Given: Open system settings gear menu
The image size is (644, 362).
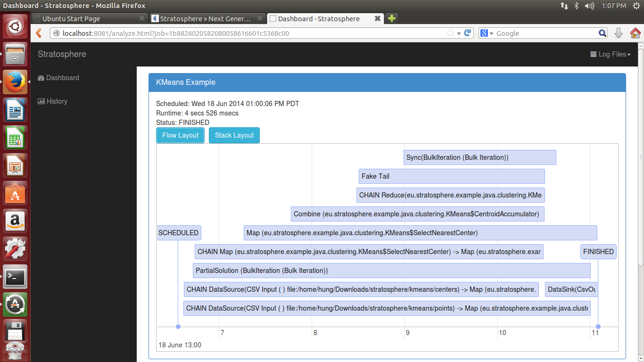Looking at the screenshot, I should click(636, 6).
